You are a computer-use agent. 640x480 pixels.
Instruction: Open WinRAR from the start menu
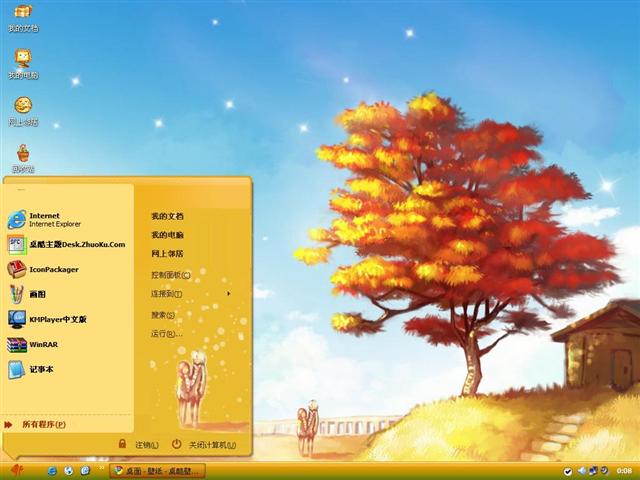(33, 344)
